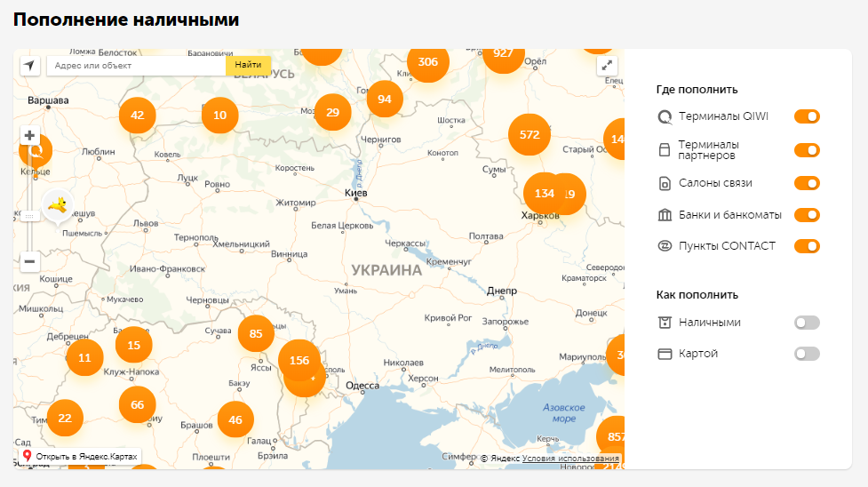Click the Одесса city label on map
The image size is (868, 487).
(362, 386)
